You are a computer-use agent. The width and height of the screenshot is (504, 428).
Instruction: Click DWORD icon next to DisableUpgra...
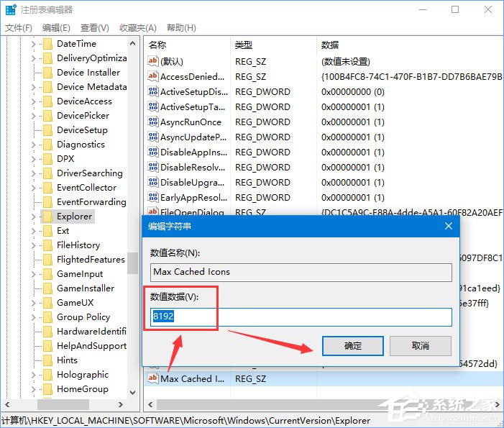[152, 182]
